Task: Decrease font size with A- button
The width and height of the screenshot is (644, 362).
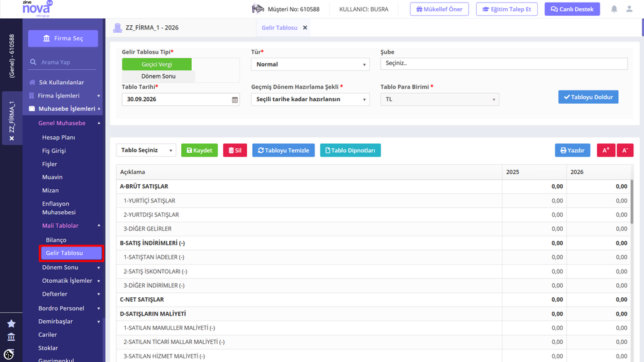Action: 625,150
